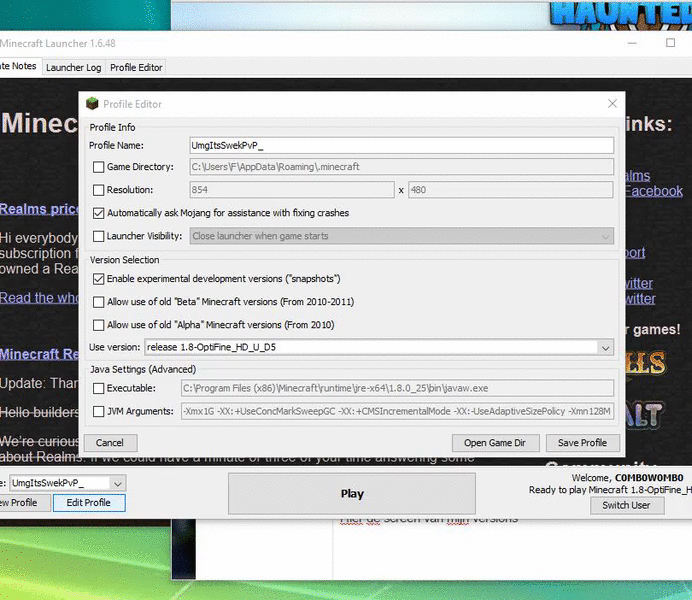This screenshot has height=600, width=692.
Task: Click the Minecraft grass block icon in Profile Editor title
Action: click(92, 104)
